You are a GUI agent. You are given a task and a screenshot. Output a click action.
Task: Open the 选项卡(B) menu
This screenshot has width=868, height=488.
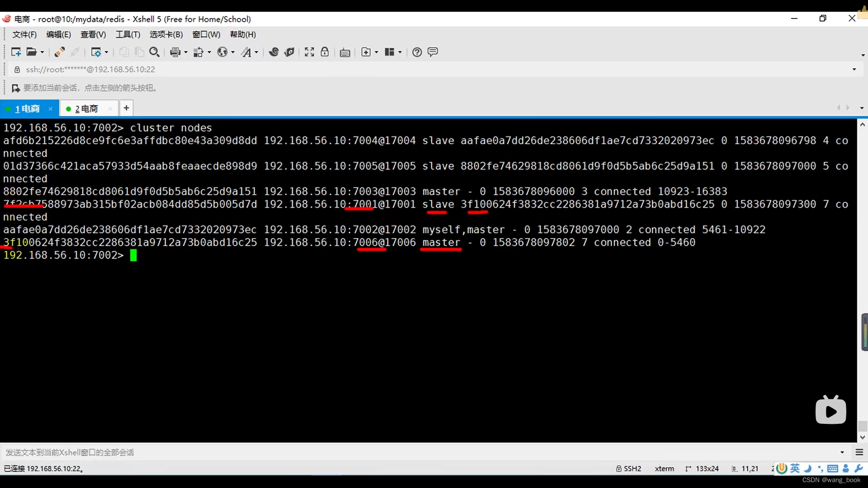click(x=166, y=34)
